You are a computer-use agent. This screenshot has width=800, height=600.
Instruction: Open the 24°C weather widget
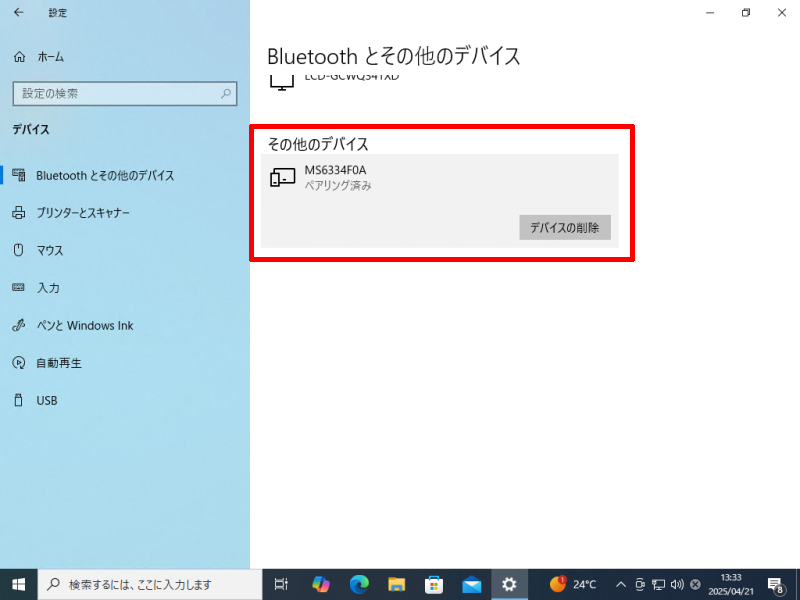pyautogui.click(x=573, y=584)
